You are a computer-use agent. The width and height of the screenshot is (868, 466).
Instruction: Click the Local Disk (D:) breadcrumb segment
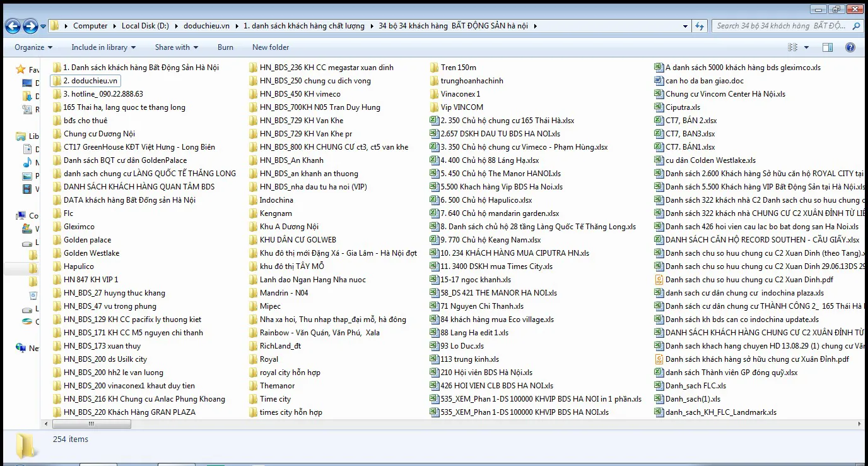[x=146, y=26]
